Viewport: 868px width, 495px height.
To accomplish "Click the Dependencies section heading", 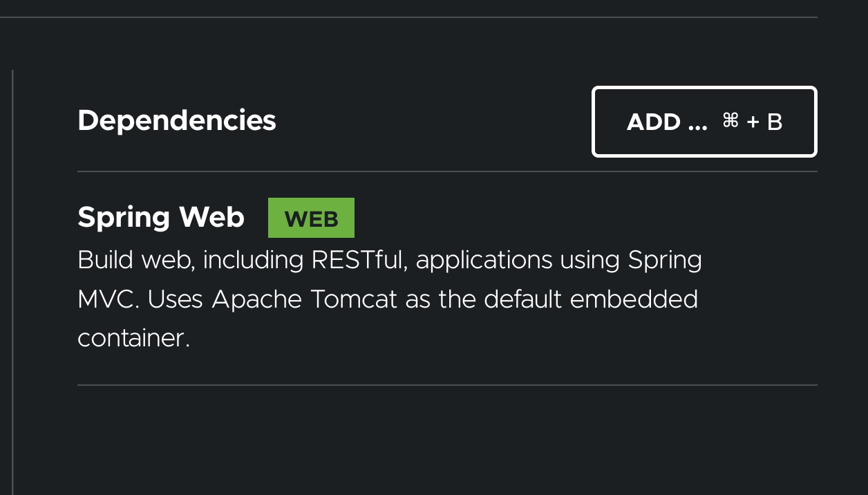I will (x=177, y=120).
